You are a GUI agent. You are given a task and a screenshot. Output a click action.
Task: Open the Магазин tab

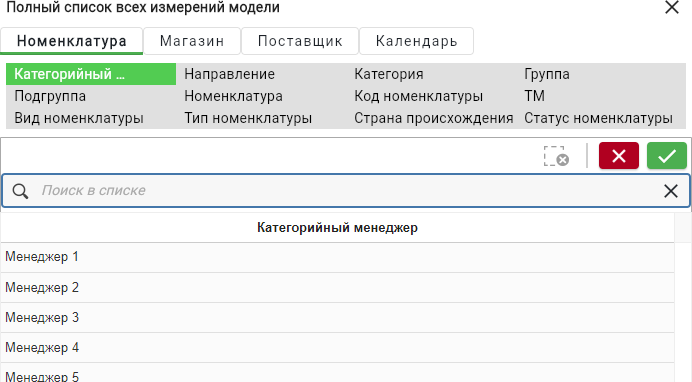[x=192, y=41]
